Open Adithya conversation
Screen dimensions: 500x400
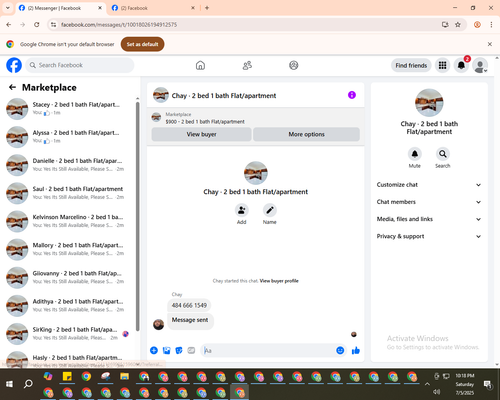click(68, 306)
